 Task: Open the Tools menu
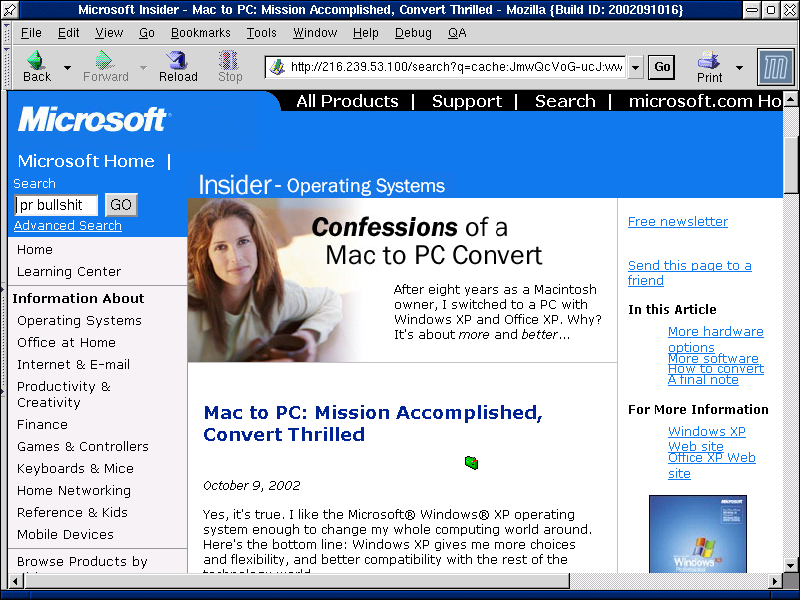click(x=262, y=33)
